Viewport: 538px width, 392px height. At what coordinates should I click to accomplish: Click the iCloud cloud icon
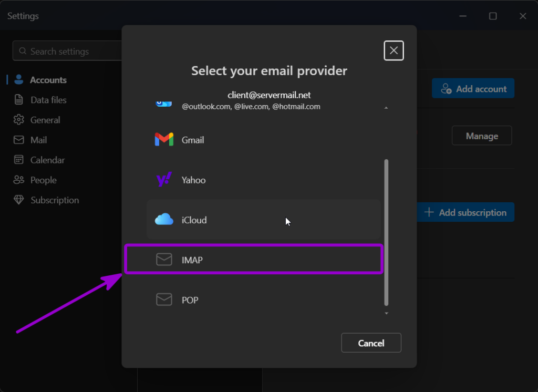(x=164, y=219)
